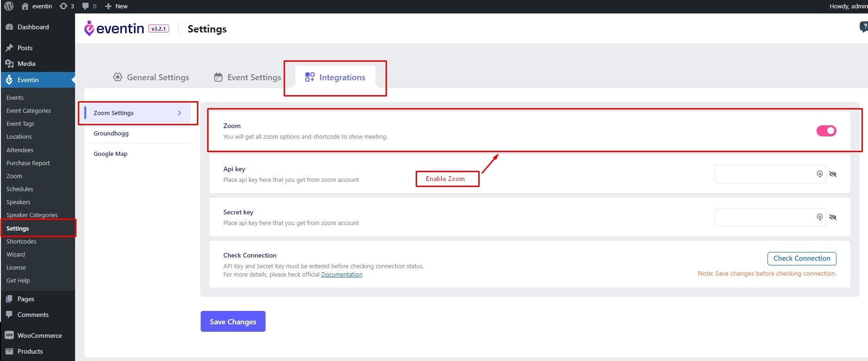Click the Comments sidebar icon

pos(9,315)
